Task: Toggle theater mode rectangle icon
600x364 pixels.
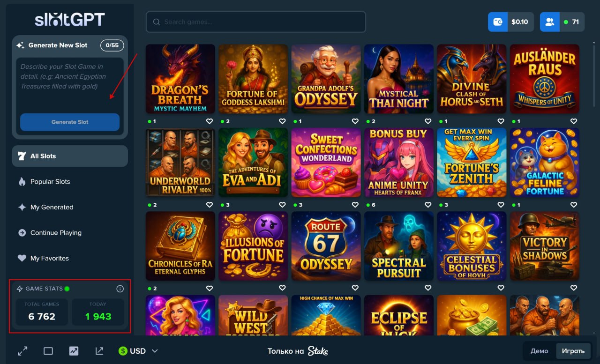Action: [x=48, y=351]
